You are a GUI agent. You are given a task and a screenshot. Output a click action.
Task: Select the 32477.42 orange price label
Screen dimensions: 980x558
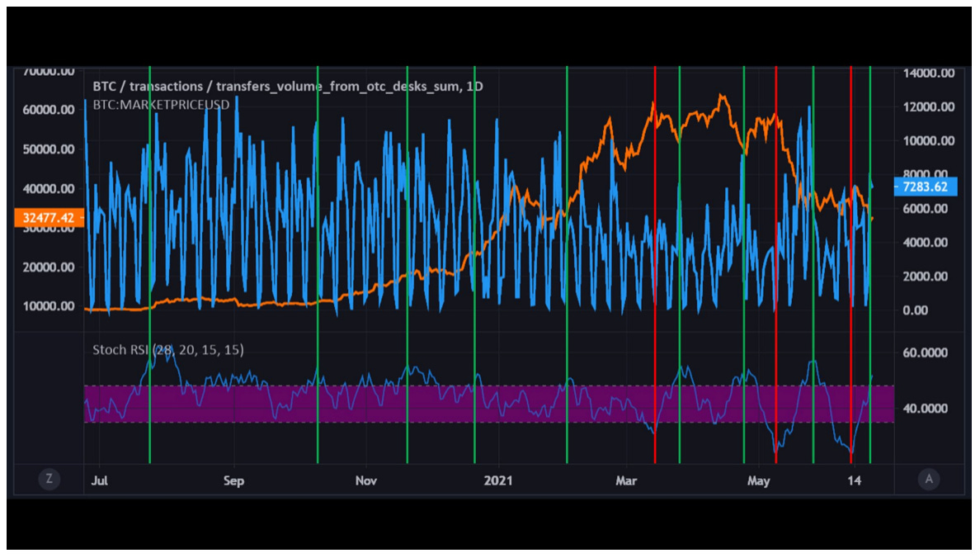[49, 218]
